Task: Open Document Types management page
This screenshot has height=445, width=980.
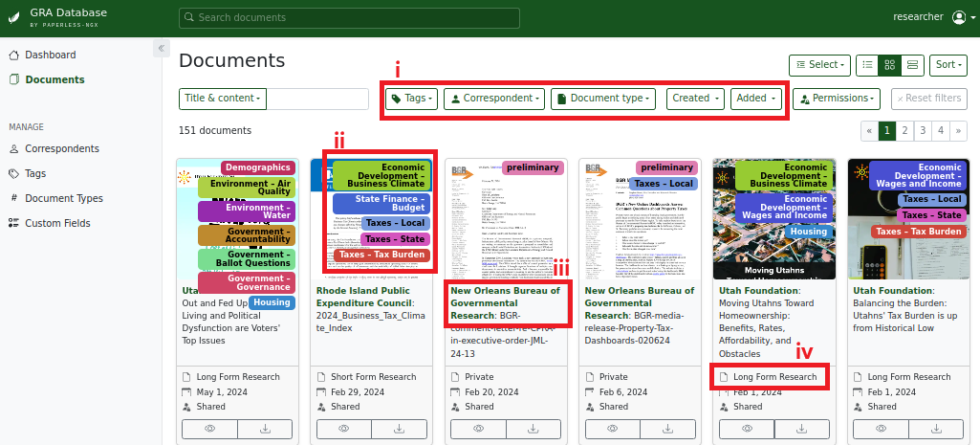Action: click(64, 198)
